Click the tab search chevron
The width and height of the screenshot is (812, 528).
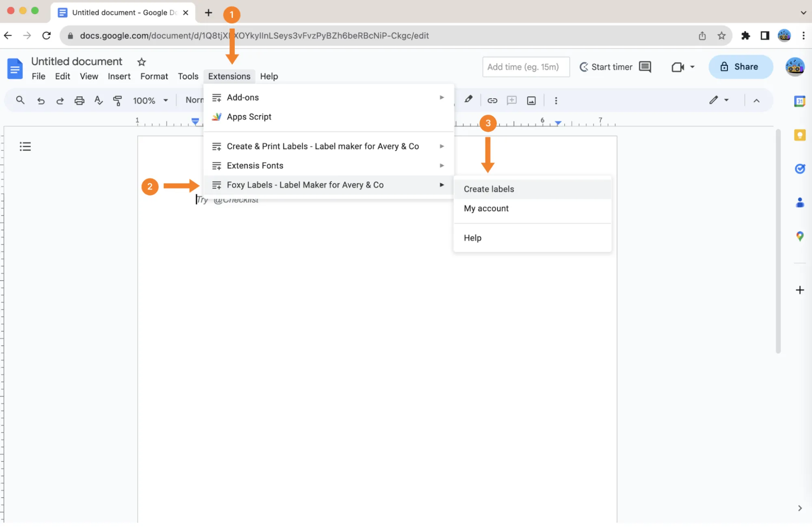[803, 13]
